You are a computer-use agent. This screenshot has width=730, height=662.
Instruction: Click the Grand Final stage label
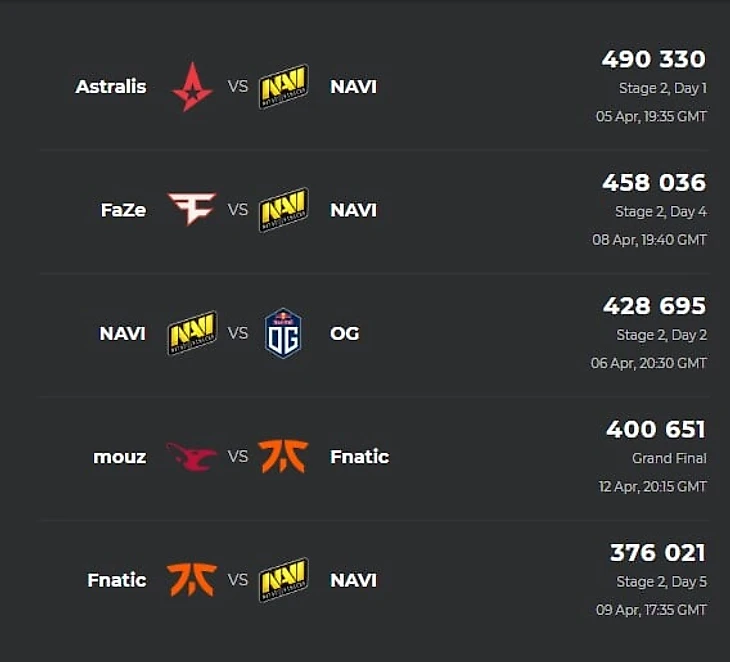point(669,458)
